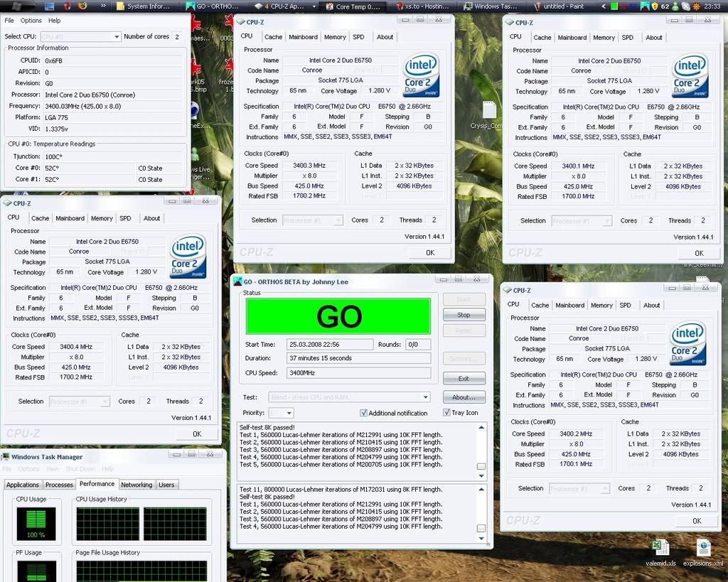
Task: Switch to Applications tab in Task Manager
Action: pos(23,485)
